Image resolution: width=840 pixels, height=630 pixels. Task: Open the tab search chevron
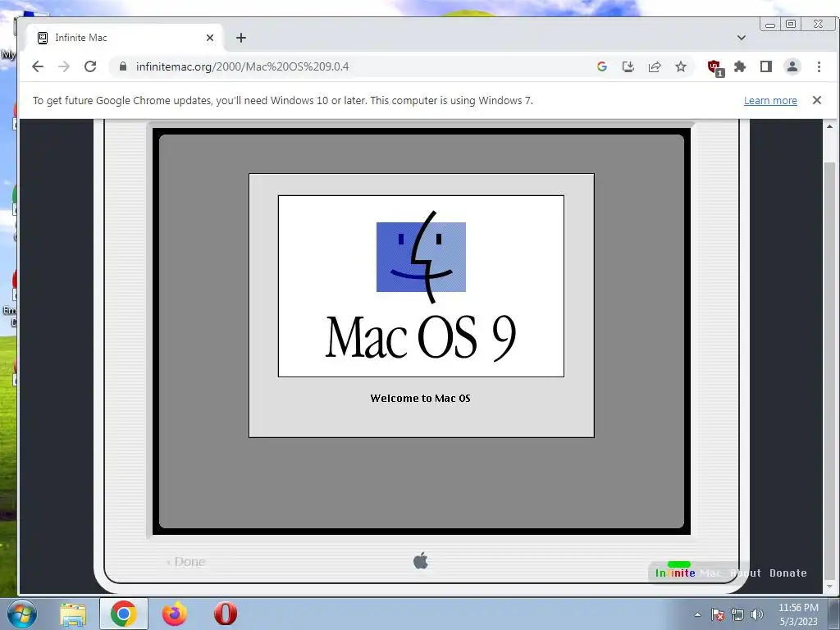point(742,38)
